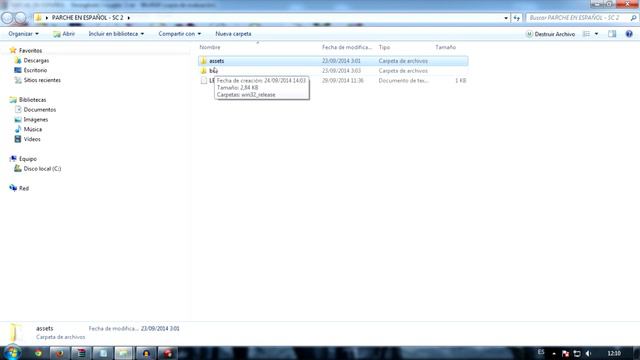The height and width of the screenshot is (360, 640).
Task: Click the Favoritos star icon
Action: pos(13,50)
